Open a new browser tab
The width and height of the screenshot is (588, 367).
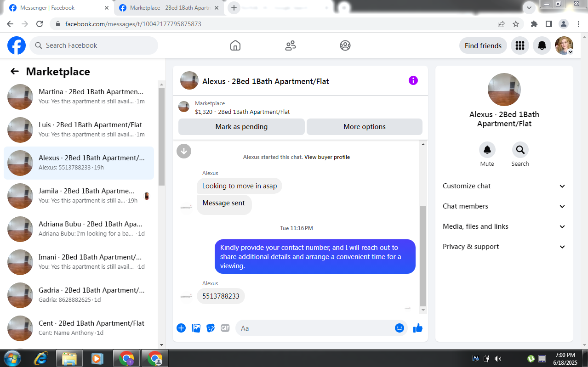[x=234, y=8]
